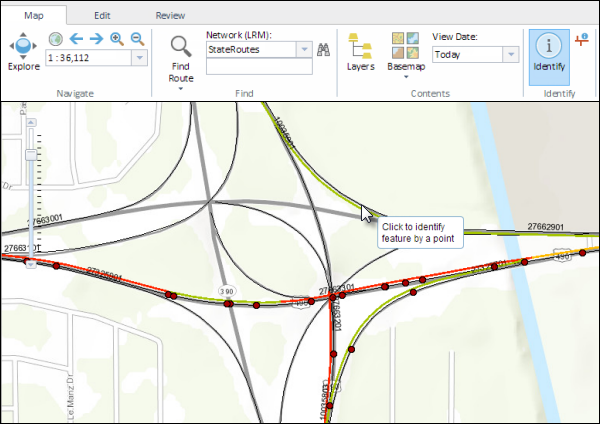The width and height of the screenshot is (600, 424).
Task: Go to previous map extent
Action: pos(76,39)
